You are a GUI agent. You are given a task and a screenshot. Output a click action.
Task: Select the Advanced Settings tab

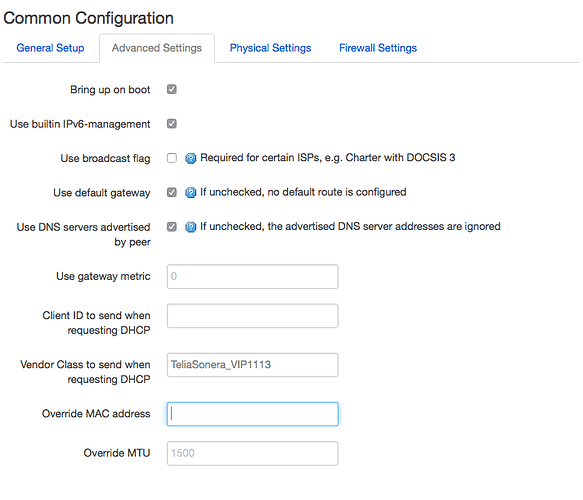(x=157, y=48)
